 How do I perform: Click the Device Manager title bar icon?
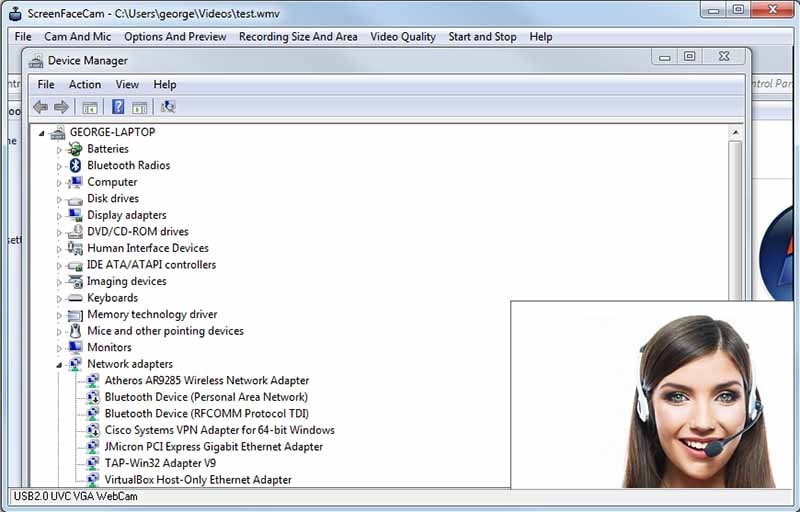[x=36, y=61]
